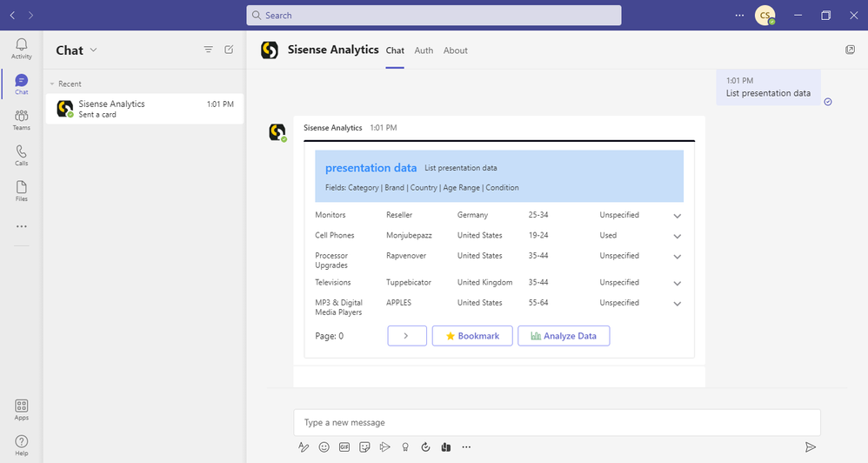This screenshot has width=868, height=463.
Task: Open the Files section
Action: pyautogui.click(x=22, y=191)
